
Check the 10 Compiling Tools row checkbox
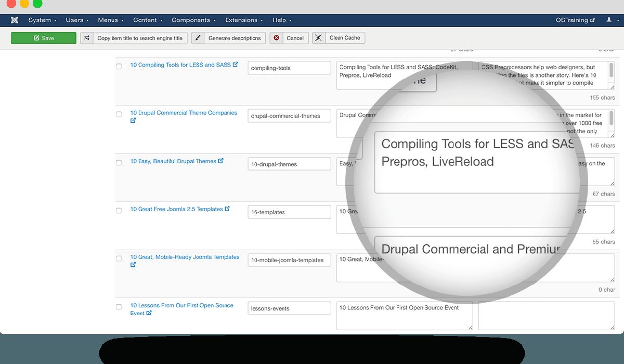click(x=119, y=67)
